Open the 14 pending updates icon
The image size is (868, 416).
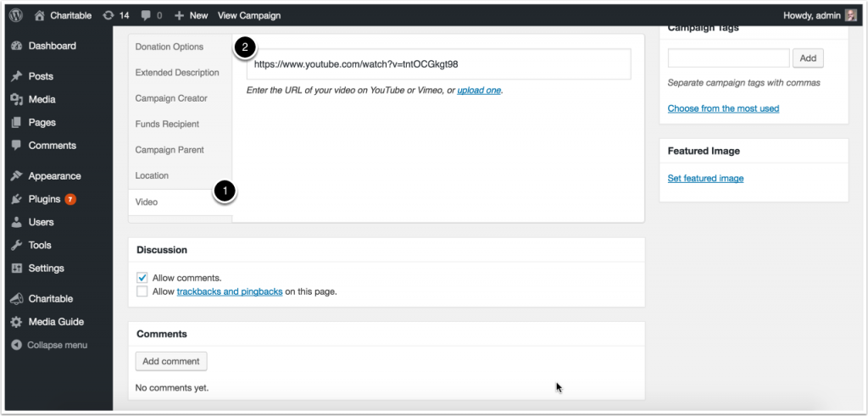[108, 15]
